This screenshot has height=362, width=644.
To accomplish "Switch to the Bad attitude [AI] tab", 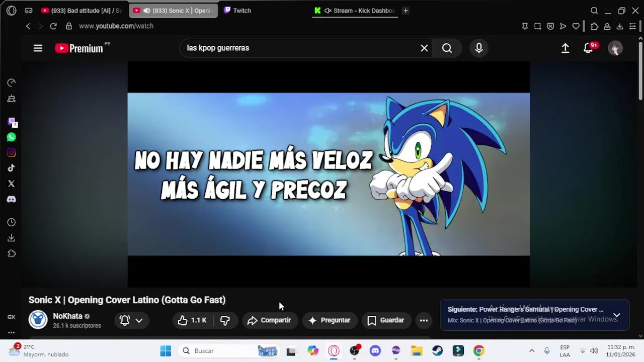I will coord(82,11).
